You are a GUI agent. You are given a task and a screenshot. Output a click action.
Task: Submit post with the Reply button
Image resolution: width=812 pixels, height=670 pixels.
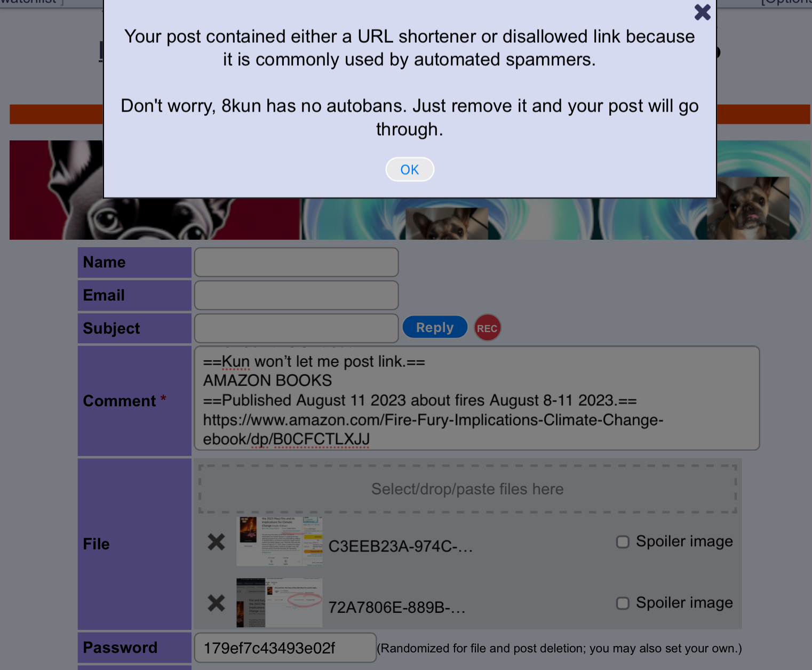coord(435,327)
